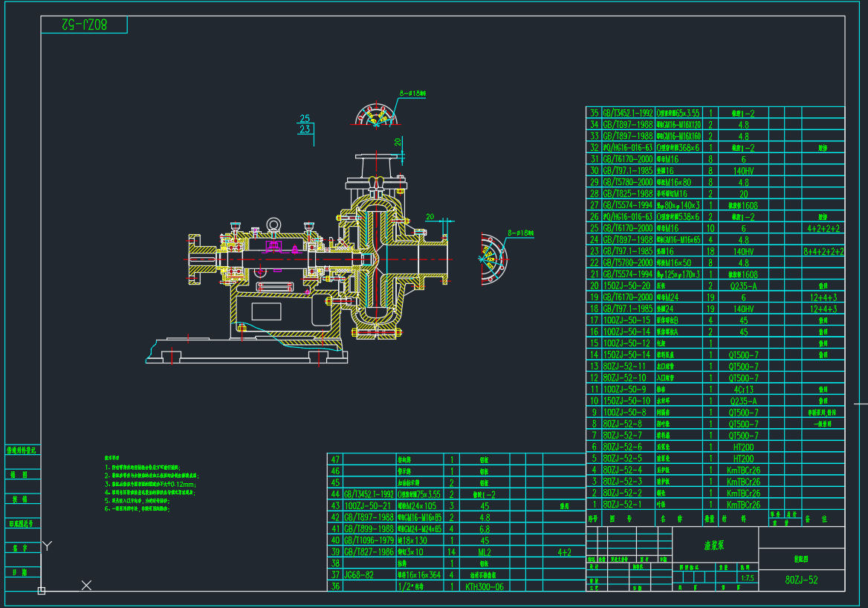
Task: Select BOM row 11 material 4Cr13
Action: [743, 389]
